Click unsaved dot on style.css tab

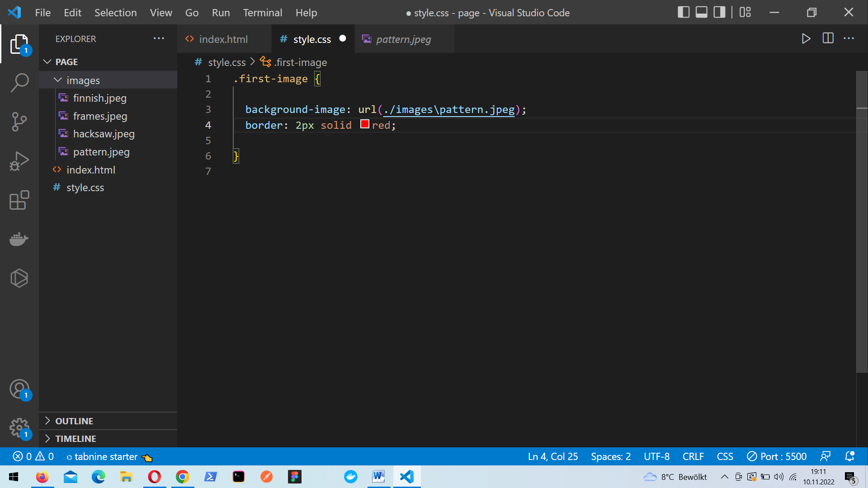(343, 38)
